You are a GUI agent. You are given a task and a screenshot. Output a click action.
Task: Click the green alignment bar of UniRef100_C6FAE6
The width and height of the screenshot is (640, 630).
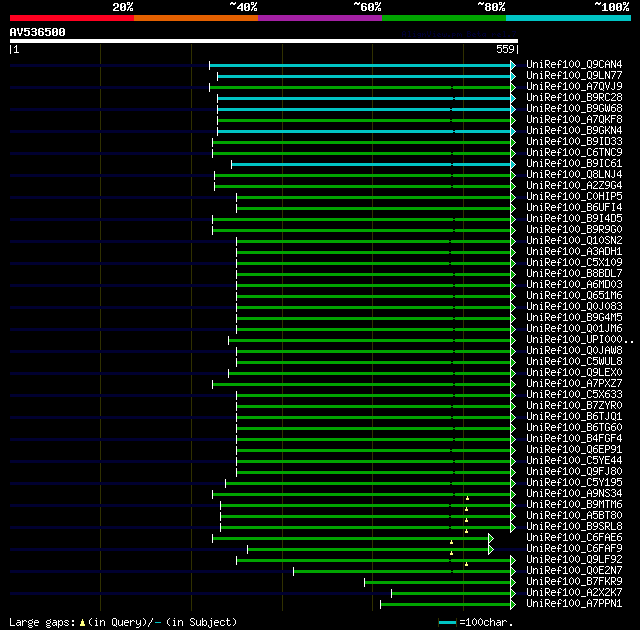pyautogui.click(x=351, y=539)
